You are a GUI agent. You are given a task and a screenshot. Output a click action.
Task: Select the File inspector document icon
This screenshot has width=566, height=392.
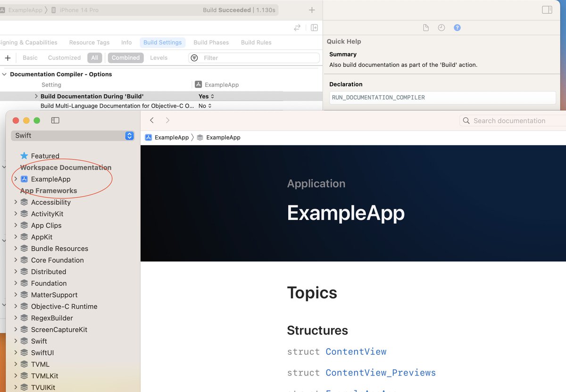(426, 28)
